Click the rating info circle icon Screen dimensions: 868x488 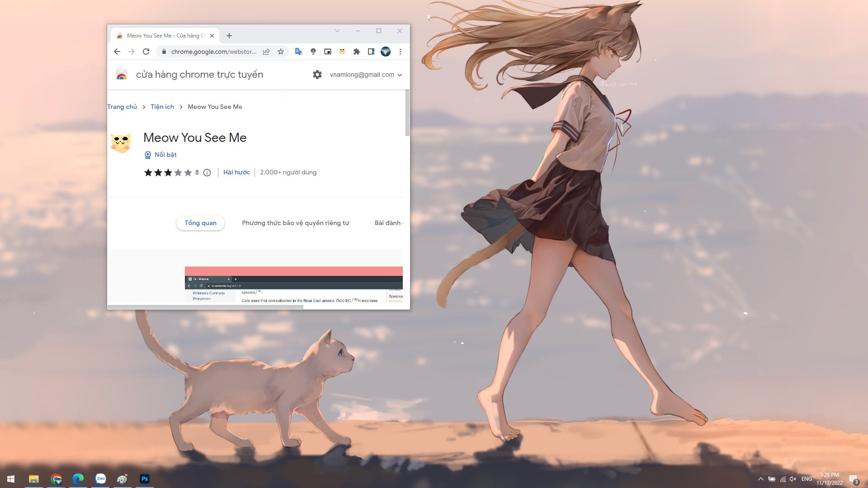207,173
